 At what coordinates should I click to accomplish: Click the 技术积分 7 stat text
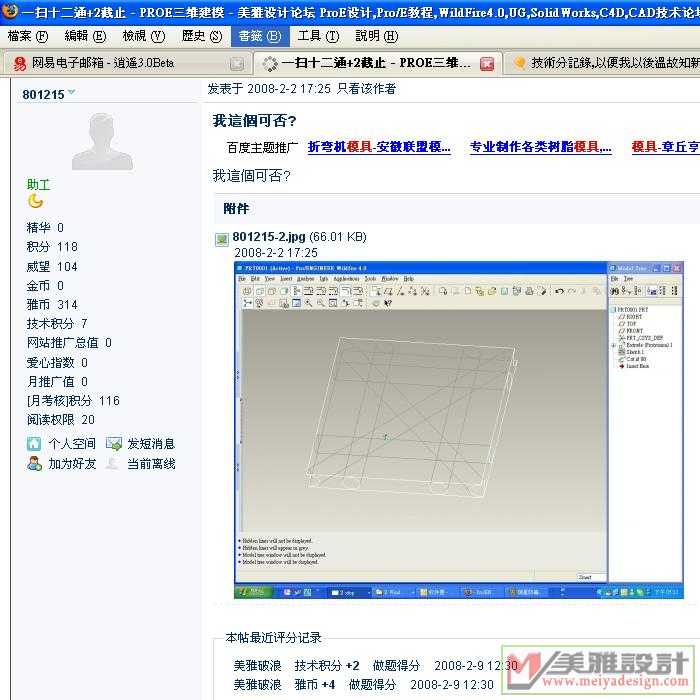point(57,324)
